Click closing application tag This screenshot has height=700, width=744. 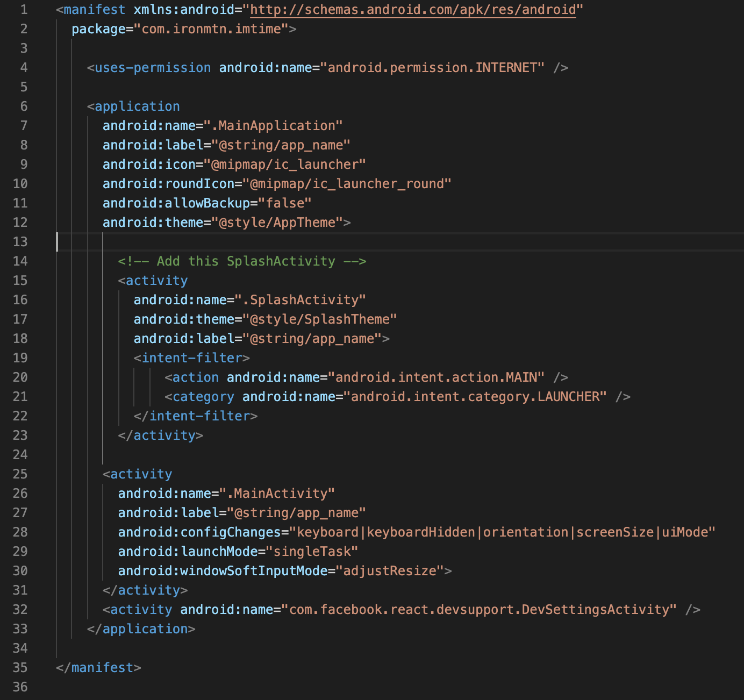[141, 629]
